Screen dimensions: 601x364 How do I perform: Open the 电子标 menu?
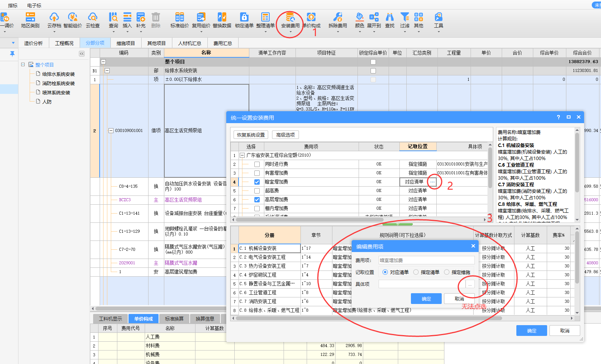click(34, 5)
